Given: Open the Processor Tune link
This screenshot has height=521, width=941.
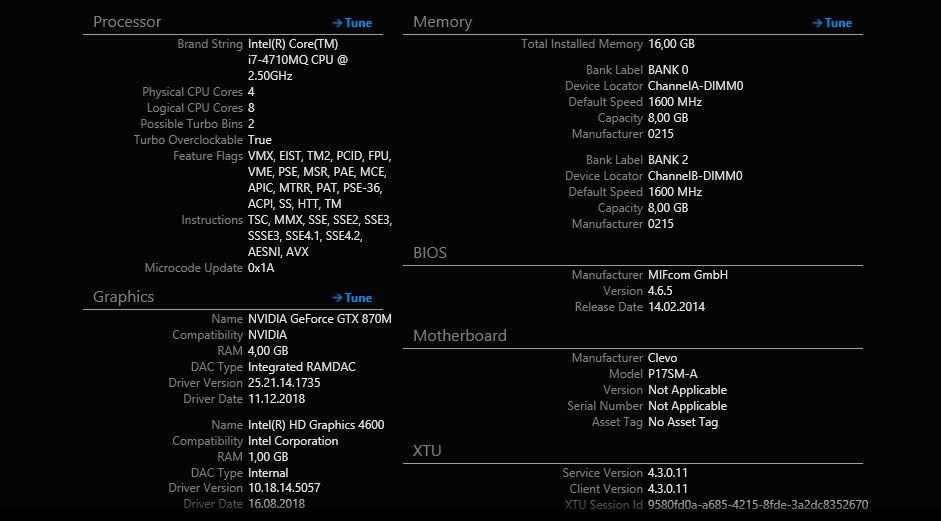Looking at the screenshot, I should click(x=352, y=23).
